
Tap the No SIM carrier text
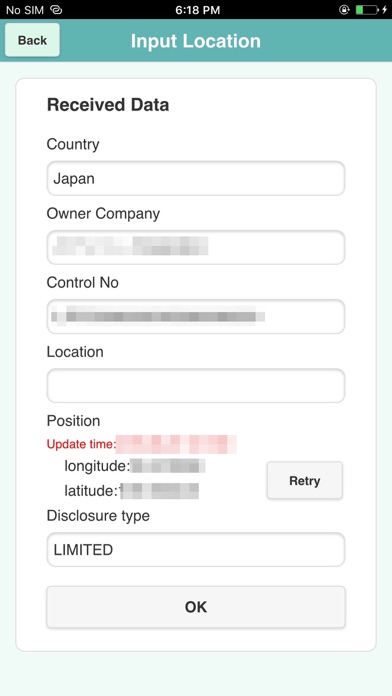[25, 10]
